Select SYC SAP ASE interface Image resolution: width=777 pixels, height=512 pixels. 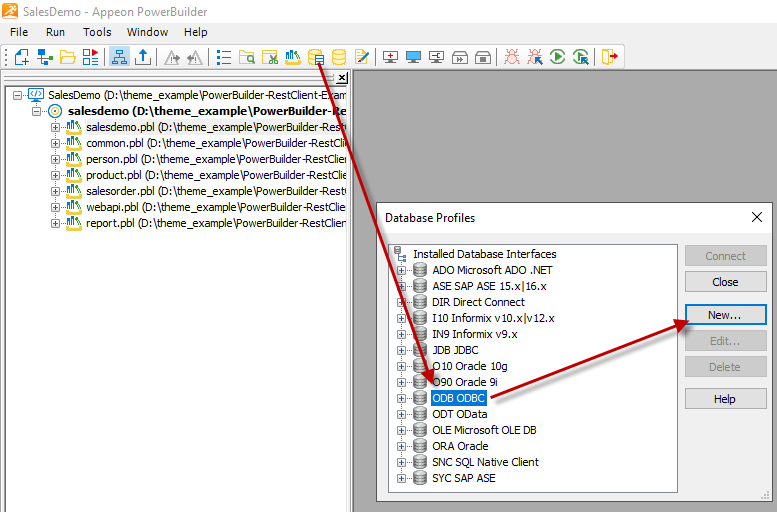pyautogui.click(x=463, y=478)
